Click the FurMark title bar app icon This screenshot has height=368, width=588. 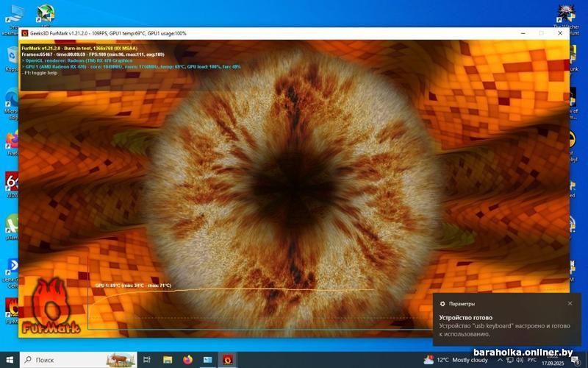pos(24,33)
